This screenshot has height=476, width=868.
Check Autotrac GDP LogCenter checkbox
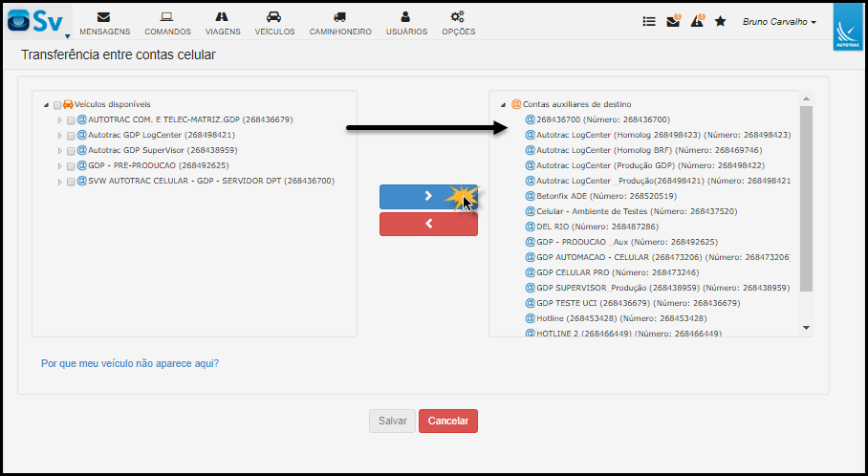tap(71, 136)
